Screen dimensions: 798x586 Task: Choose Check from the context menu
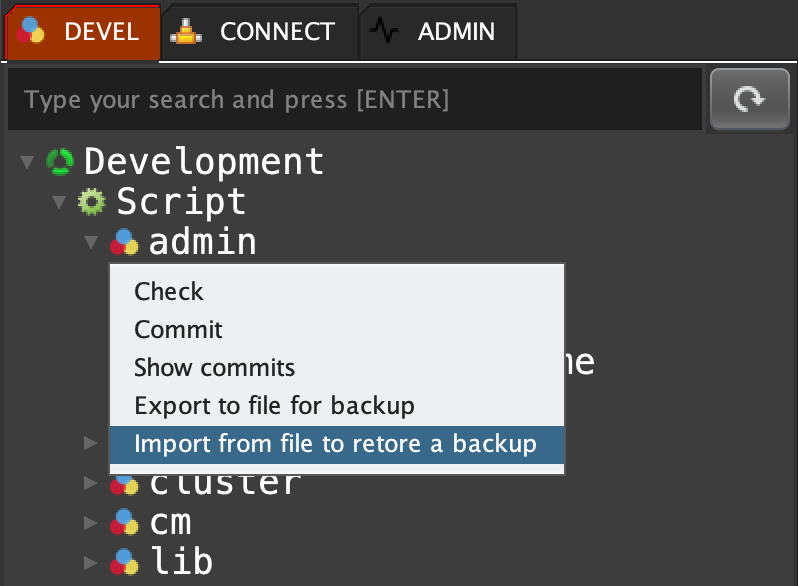point(169,292)
